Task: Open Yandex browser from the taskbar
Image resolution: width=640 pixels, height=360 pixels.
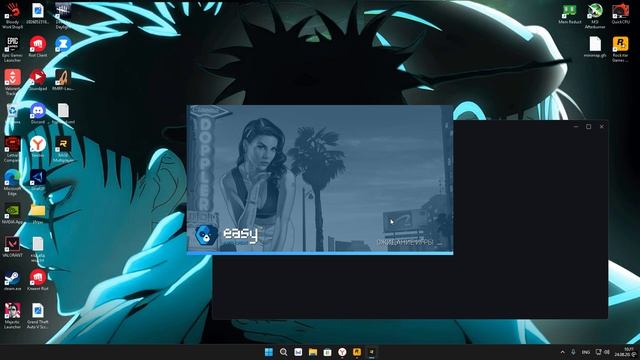Action: pyautogui.click(x=342, y=352)
